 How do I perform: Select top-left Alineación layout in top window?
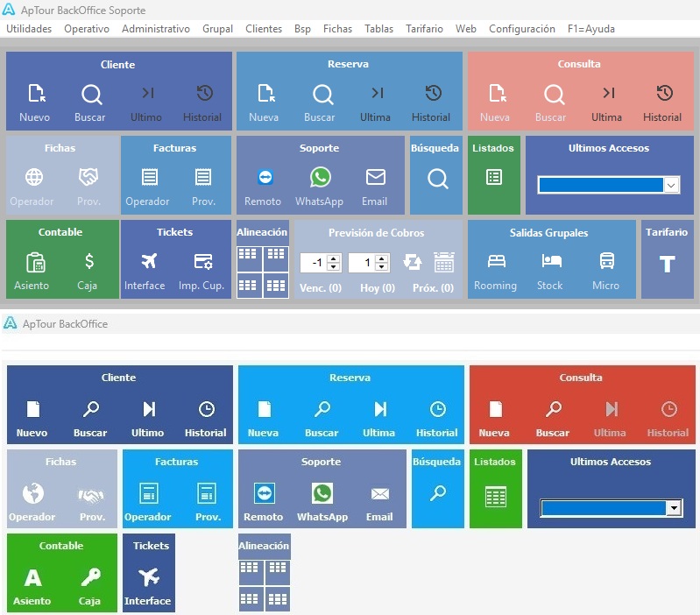click(x=249, y=258)
